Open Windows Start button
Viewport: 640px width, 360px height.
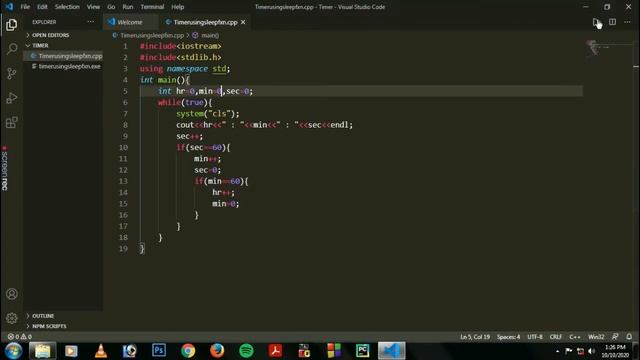13,351
